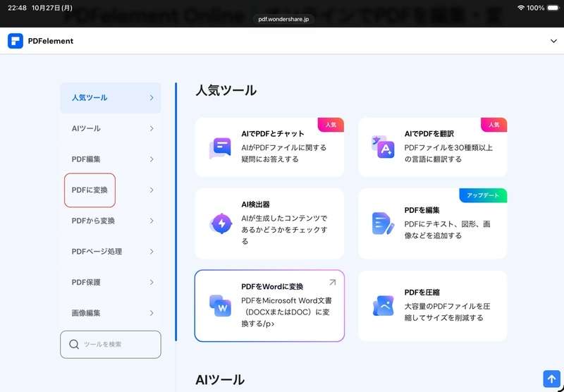Open the AI検出器 card title
Image resolution: width=564 pixels, height=392 pixels.
255,204
